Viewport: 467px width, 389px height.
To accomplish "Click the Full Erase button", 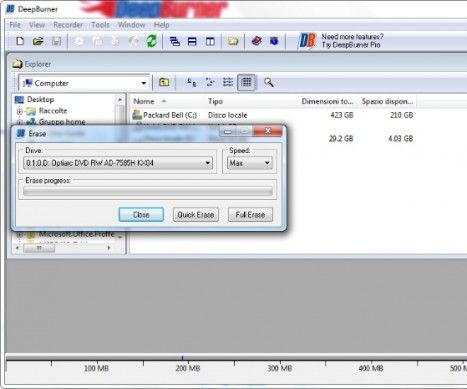I will pos(250,215).
